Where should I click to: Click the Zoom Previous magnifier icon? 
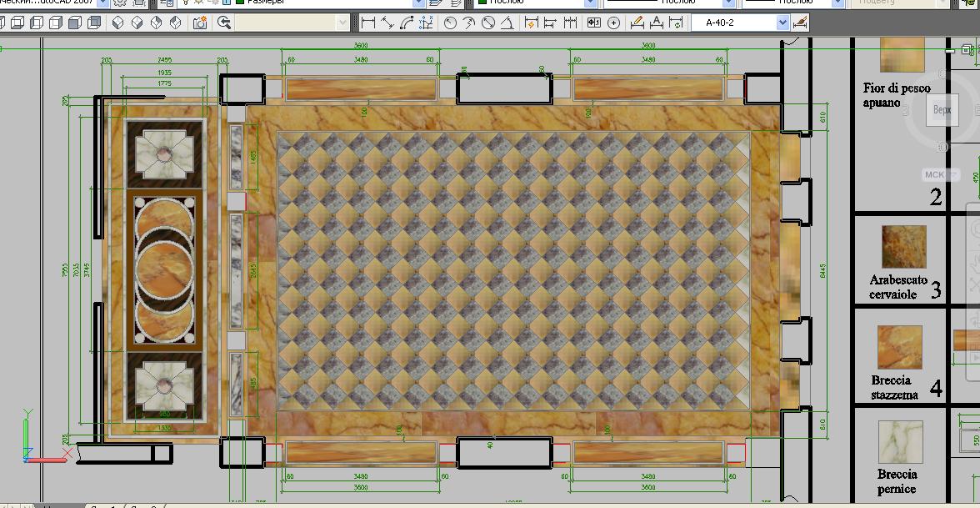223,23
